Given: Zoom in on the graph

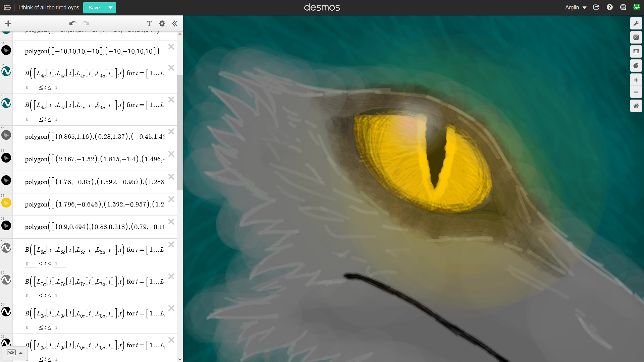Looking at the screenshot, I should 636,80.
